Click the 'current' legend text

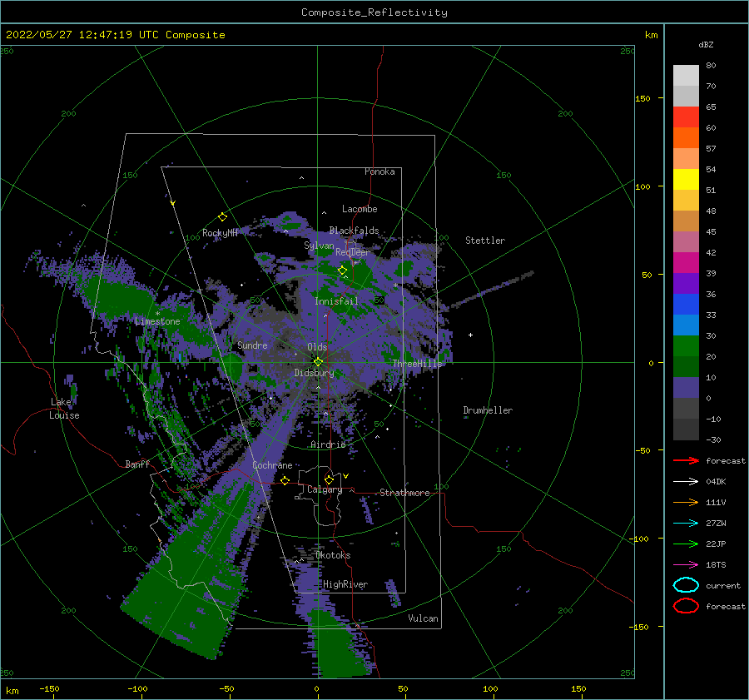point(723,585)
